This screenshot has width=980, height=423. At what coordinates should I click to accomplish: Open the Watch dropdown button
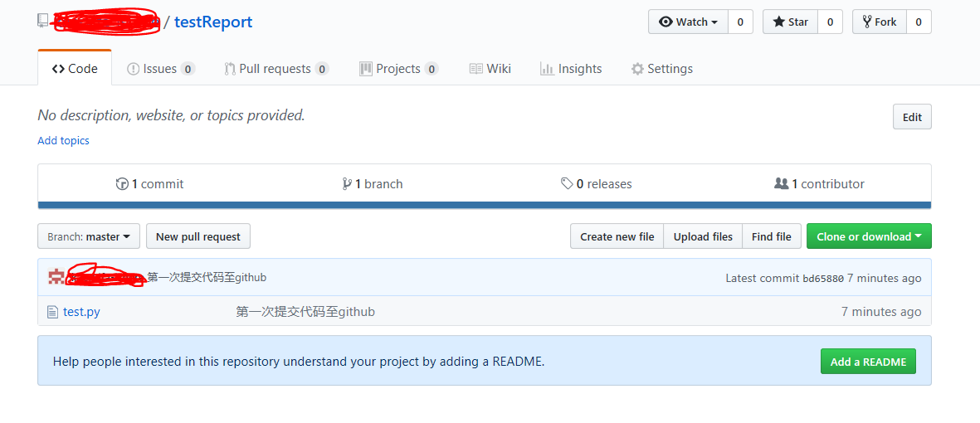[x=688, y=22]
